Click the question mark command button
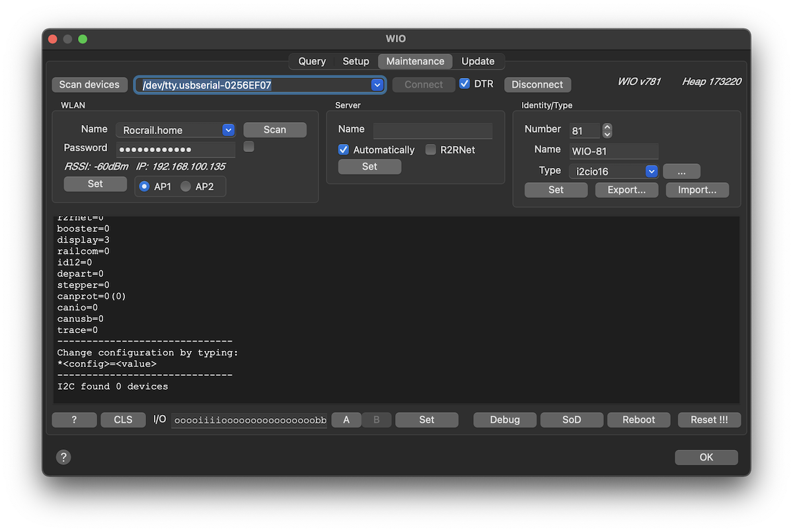 (x=74, y=420)
